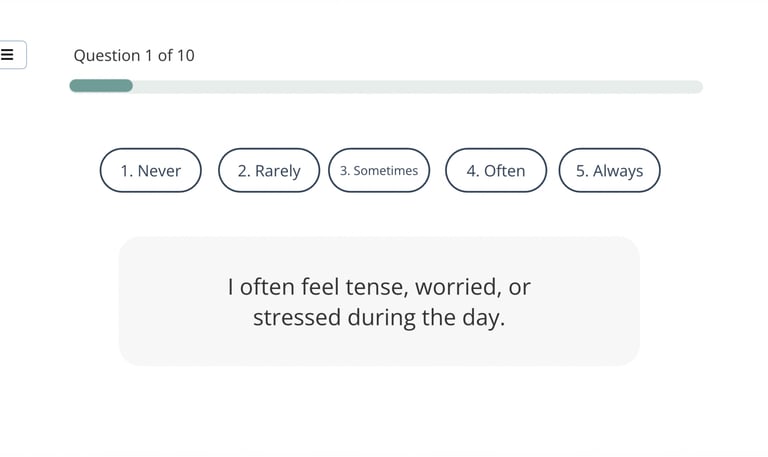The height and width of the screenshot is (457, 768).
Task: Open the hamburger menu icon
Action: 9,55
